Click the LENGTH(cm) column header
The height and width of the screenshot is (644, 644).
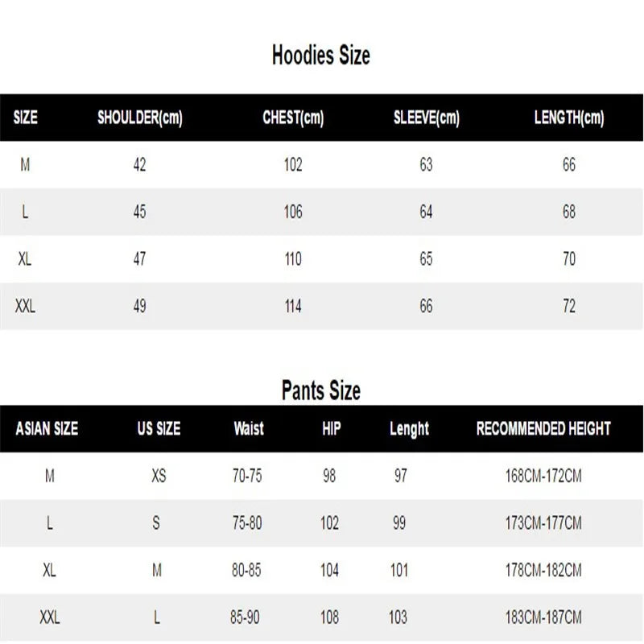(x=569, y=118)
